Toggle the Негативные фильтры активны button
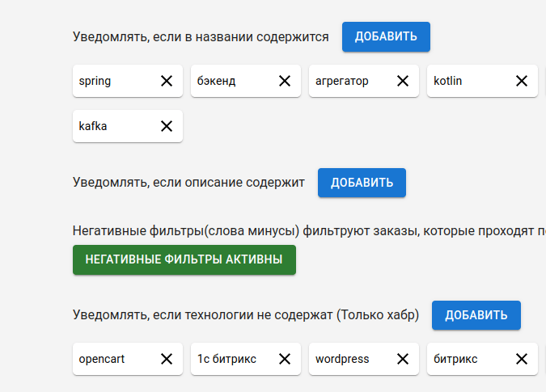Image resolution: width=546 pixels, height=392 pixels. pos(184,259)
